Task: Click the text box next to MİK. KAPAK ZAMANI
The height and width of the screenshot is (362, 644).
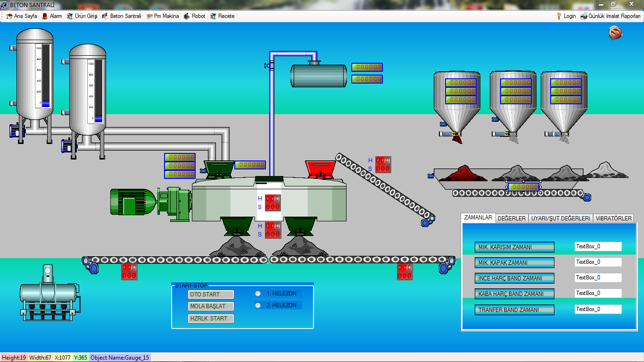Action: (598, 262)
